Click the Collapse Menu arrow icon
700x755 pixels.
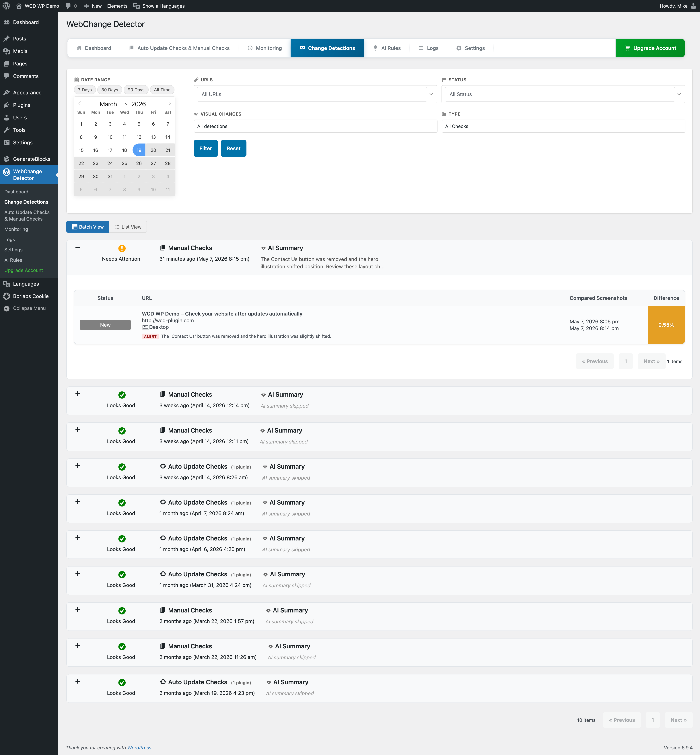point(6,308)
